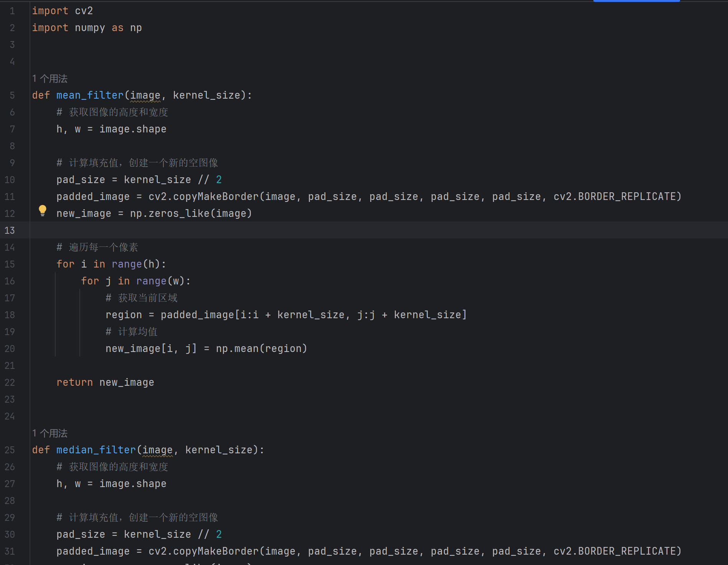Screen dimensions: 728x565
Task: Click the underlined 'image' parameter of median_filter
Action: tap(158, 450)
